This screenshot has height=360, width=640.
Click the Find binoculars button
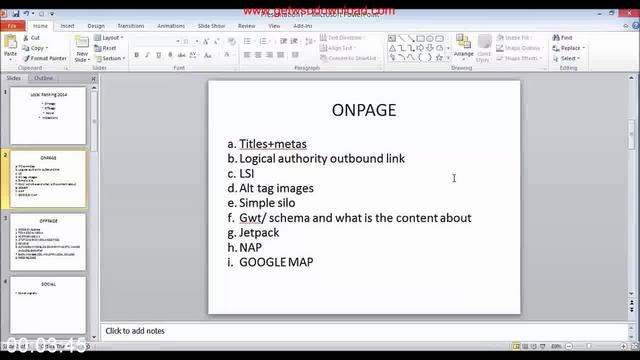click(x=562, y=38)
